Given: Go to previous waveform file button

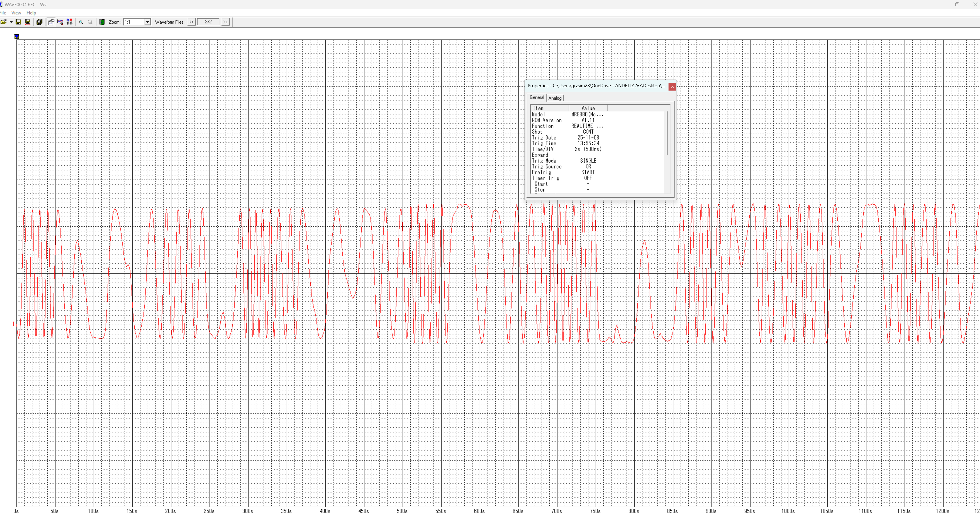Looking at the screenshot, I should tap(191, 22).
